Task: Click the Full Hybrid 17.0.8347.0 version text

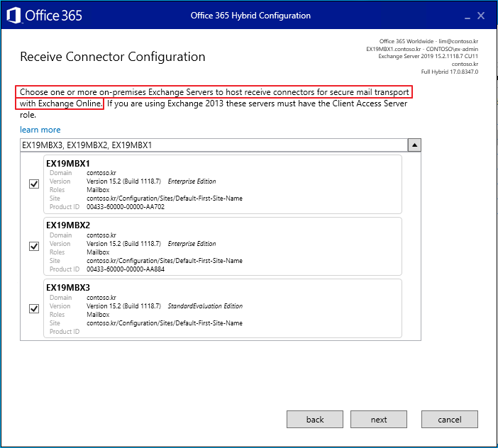Action: (450, 72)
